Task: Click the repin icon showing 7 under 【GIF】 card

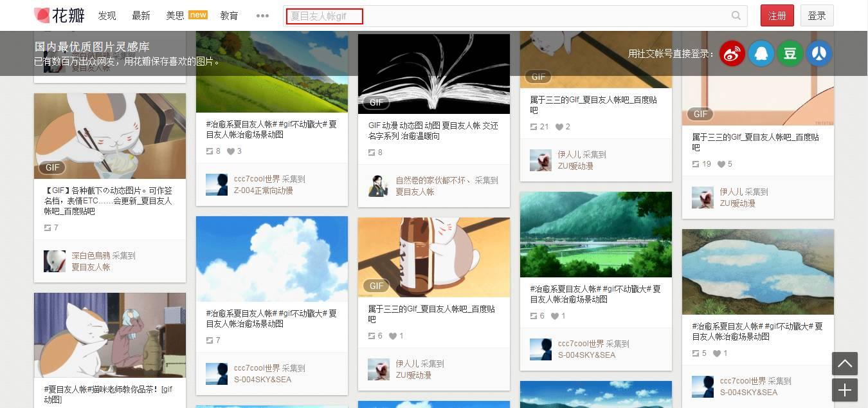Action: click(x=48, y=228)
